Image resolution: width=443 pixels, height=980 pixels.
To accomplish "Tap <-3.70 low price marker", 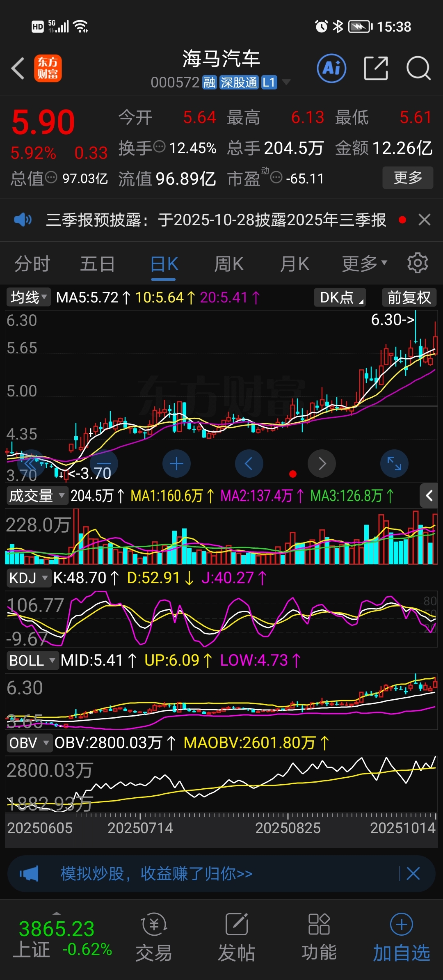I will tap(89, 473).
